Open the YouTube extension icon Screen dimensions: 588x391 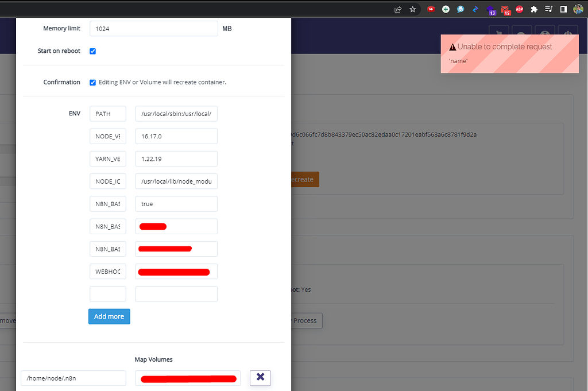click(x=431, y=9)
